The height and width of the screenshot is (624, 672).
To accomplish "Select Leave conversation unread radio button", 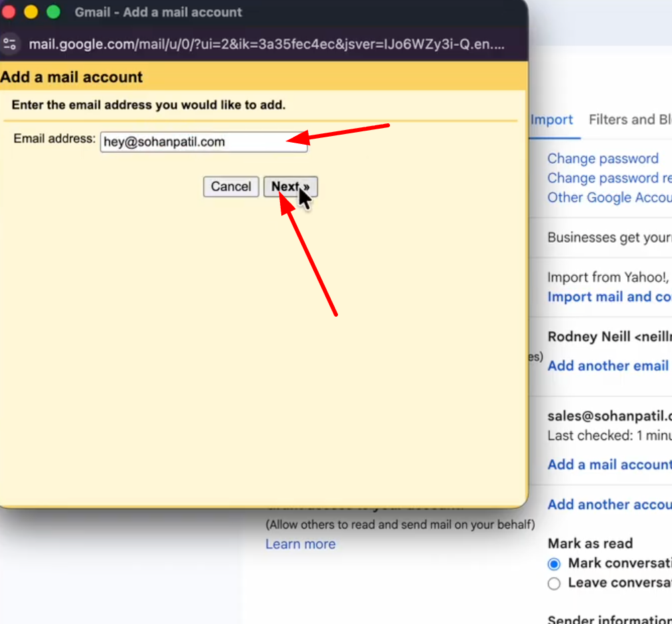I will pyautogui.click(x=554, y=583).
